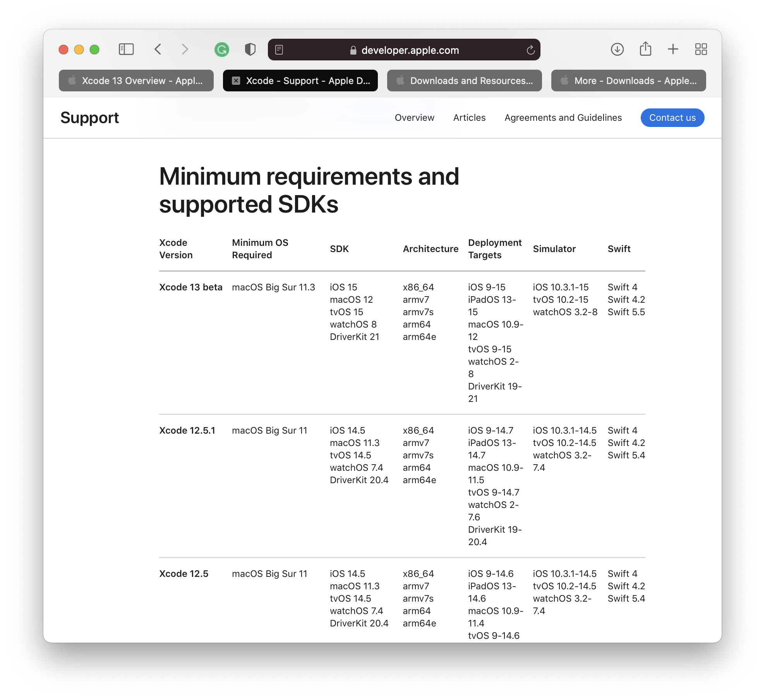
Task: Select the 'Xcode 12.5.1' row label
Action: coord(187,431)
